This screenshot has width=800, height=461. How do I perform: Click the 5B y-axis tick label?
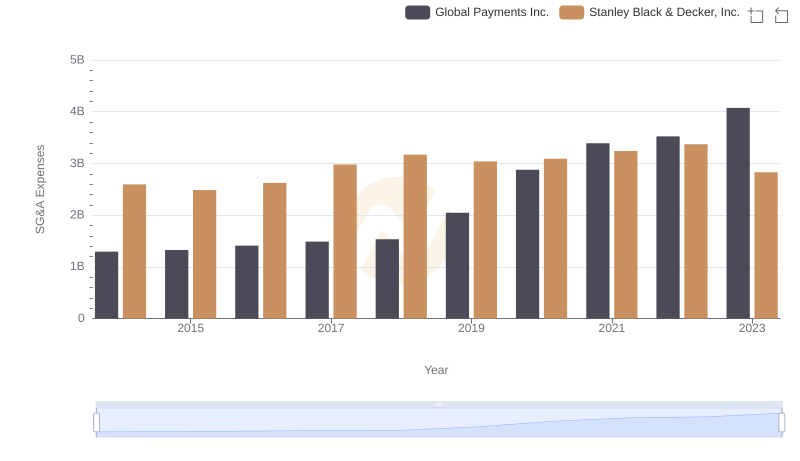pyautogui.click(x=77, y=60)
